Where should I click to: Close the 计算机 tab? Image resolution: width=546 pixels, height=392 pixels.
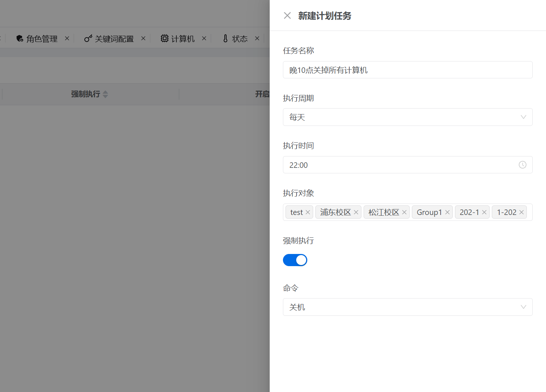(204, 38)
